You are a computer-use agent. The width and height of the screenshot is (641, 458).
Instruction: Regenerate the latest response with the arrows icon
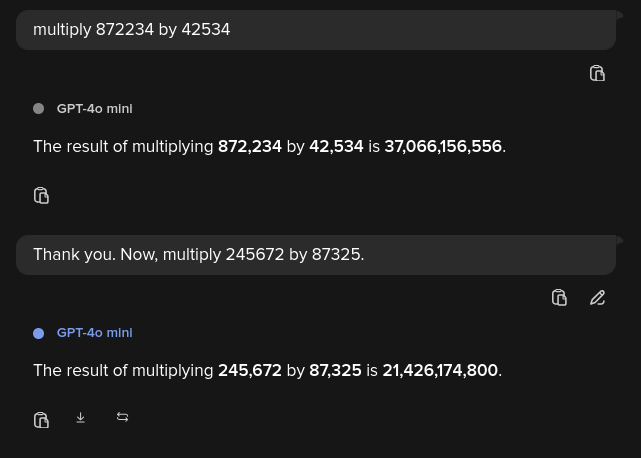[x=122, y=418]
